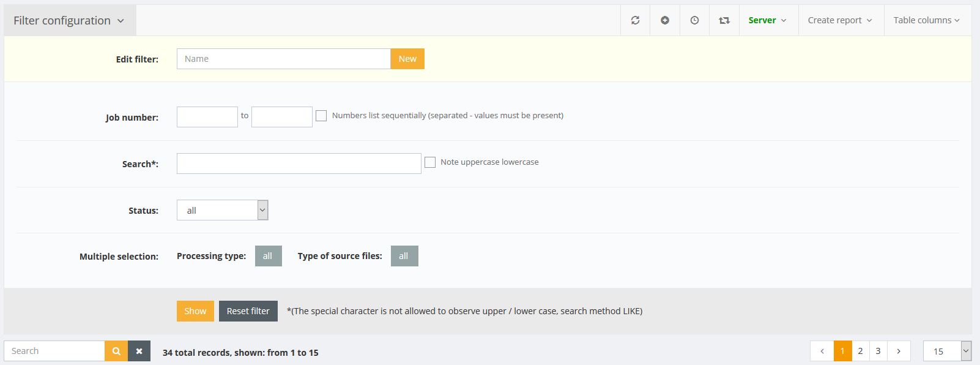Click the refresh icon in the top toolbar

pos(635,20)
